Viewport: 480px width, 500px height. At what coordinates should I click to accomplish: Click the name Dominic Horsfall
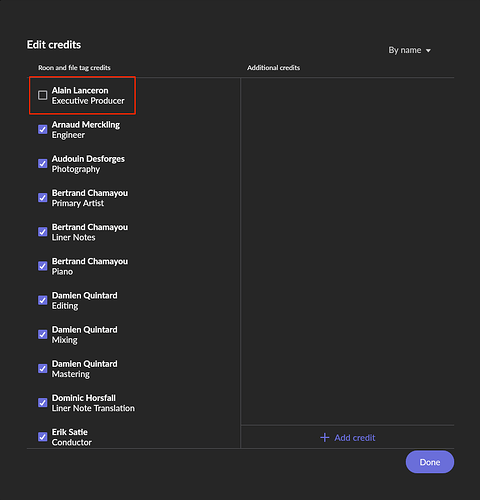pos(84,398)
